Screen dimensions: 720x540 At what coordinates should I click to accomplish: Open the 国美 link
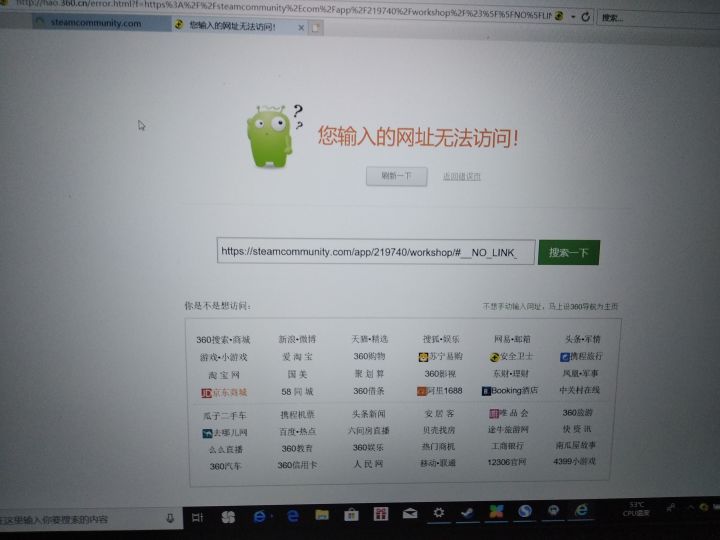tap(298, 374)
